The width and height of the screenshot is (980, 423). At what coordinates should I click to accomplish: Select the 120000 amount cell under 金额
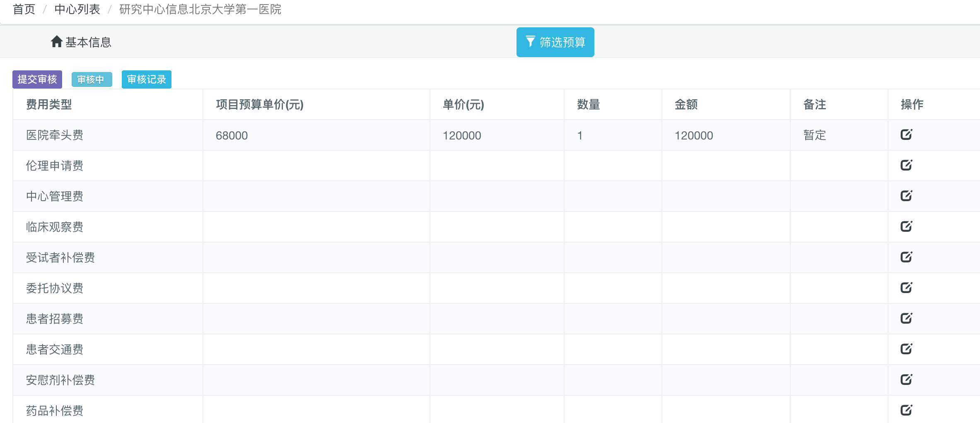pos(726,135)
